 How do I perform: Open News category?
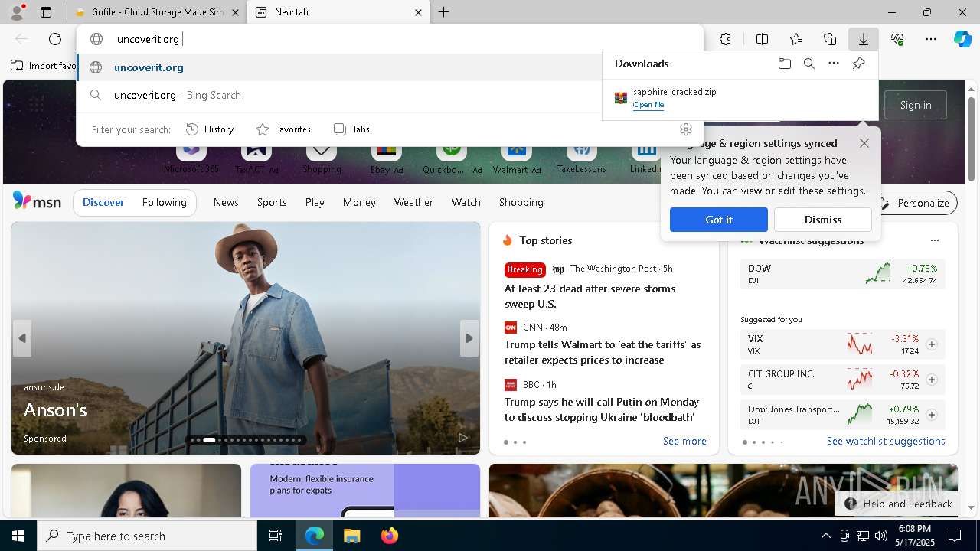pyautogui.click(x=226, y=202)
